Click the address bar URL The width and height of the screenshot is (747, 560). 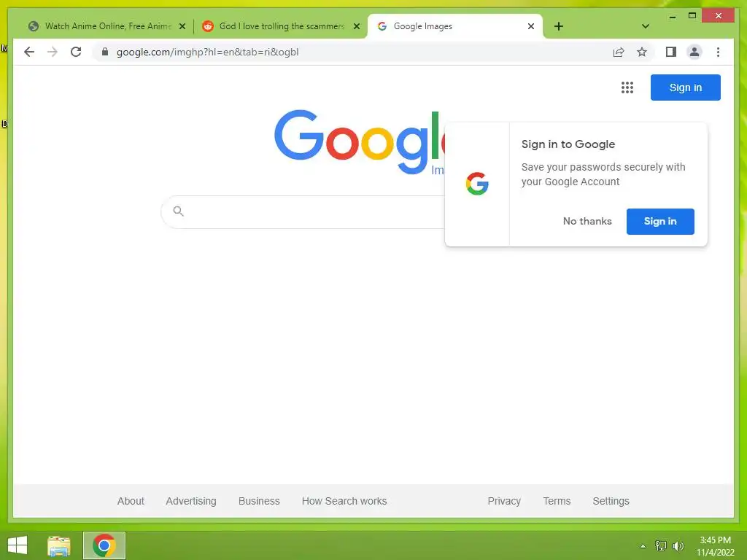[x=207, y=52]
